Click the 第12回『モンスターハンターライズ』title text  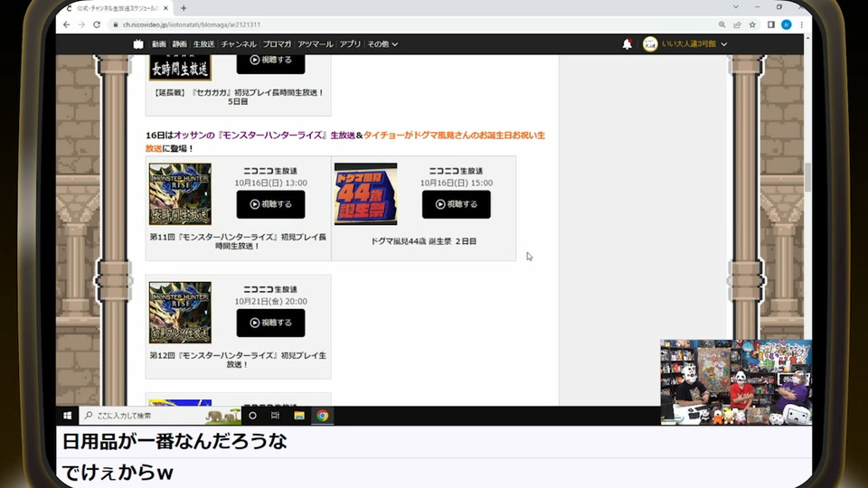pyautogui.click(x=238, y=360)
